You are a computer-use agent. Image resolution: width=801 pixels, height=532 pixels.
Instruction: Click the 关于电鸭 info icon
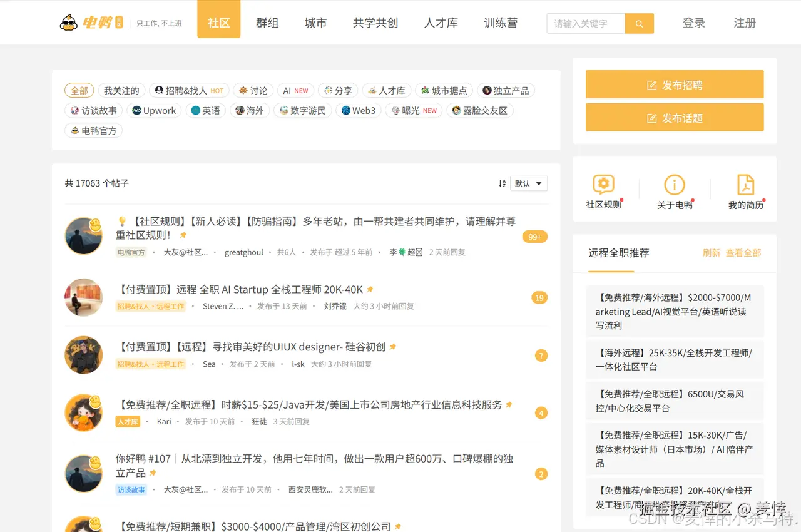click(675, 184)
